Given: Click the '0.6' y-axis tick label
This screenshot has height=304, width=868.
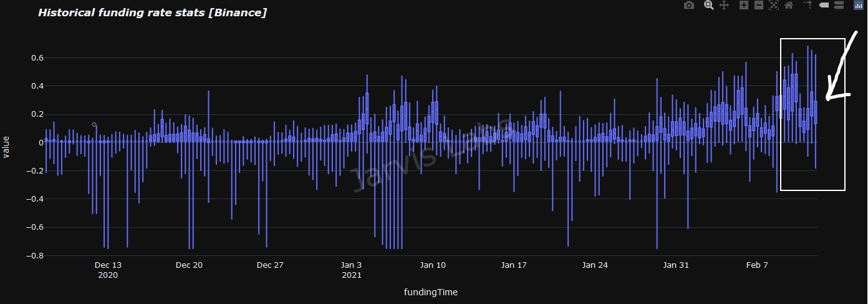Looking at the screenshot, I should tap(37, 58).
